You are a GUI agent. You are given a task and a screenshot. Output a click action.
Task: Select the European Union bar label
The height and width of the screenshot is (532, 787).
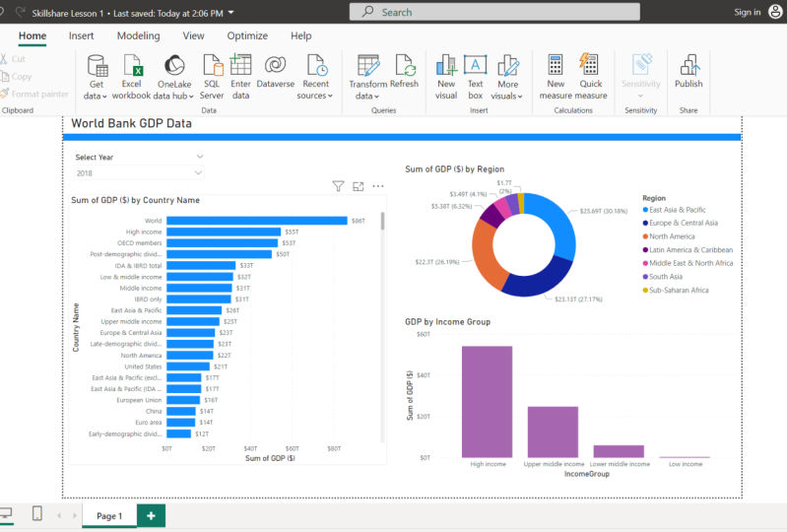pos(139,400)
